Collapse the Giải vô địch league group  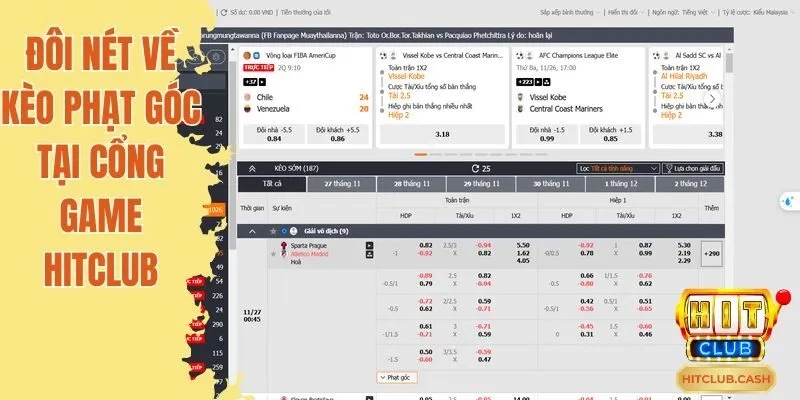coord(252,231)
